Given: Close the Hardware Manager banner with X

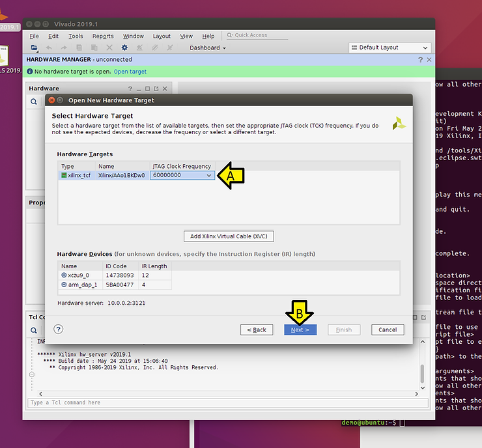Looking at the screenshot, I should tap(429, 59).
